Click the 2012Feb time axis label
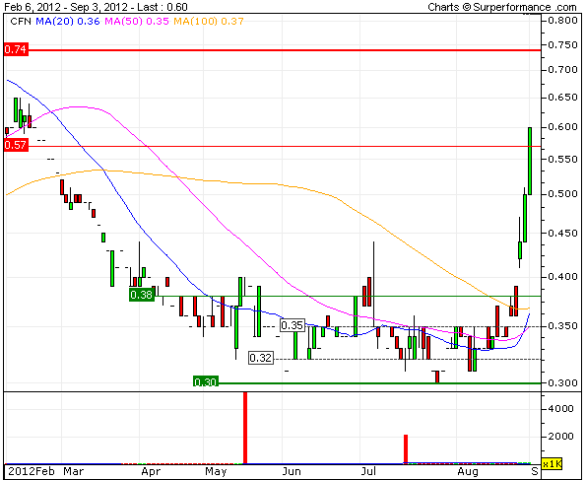586x480 pixels. point(31,471)
